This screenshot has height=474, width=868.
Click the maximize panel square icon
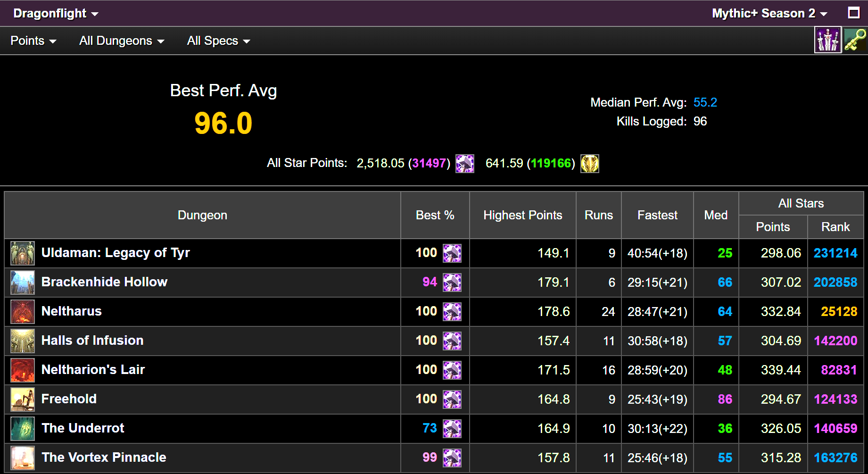click(853, 13)
